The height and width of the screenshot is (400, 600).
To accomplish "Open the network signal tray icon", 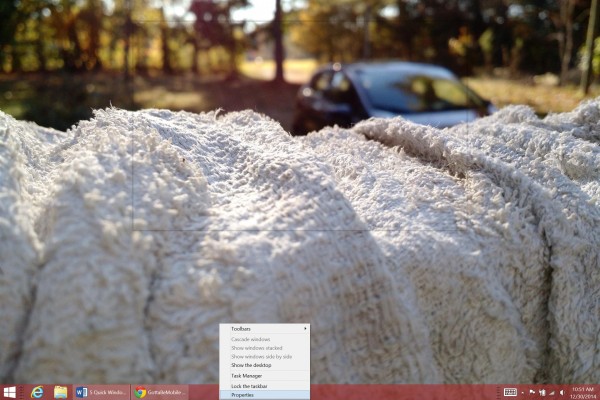I will tap(552, 392).
